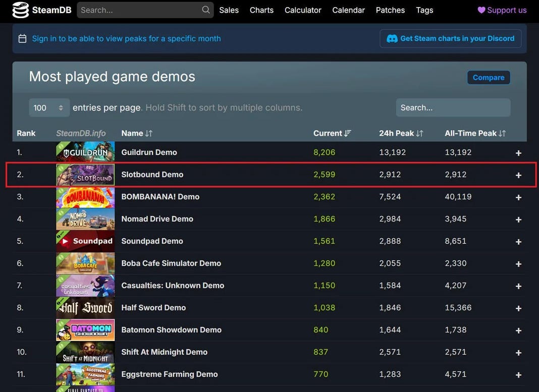Viewport: 539px width, 392px height.
Task: Click plus icon on Shift At Midnight row
Action: (518, 353)
